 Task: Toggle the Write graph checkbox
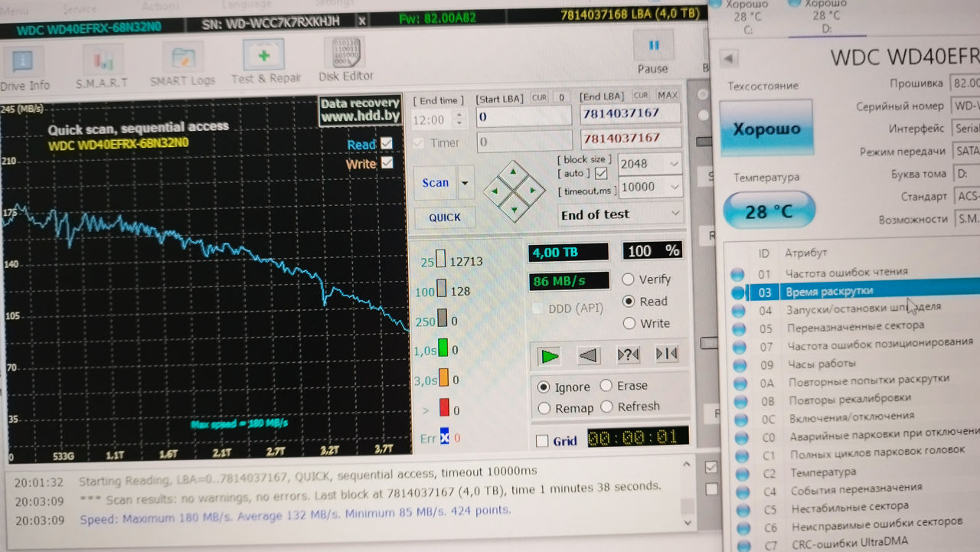387,163
